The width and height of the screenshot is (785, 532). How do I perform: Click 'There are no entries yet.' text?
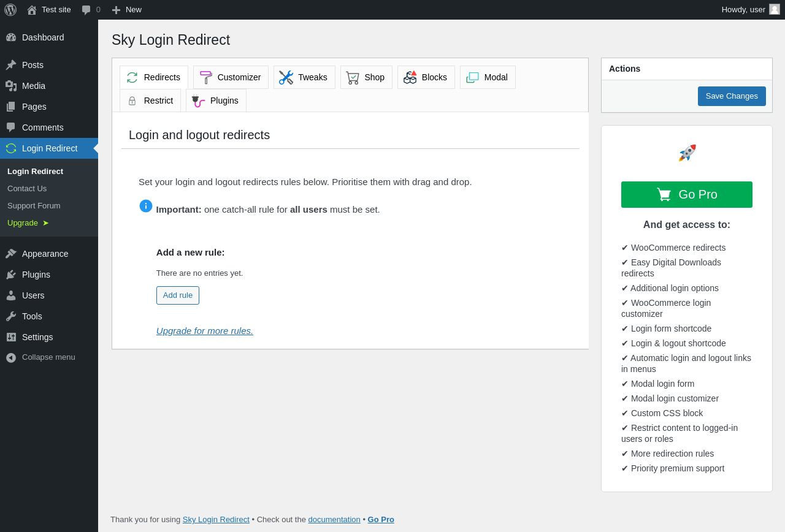click(199, 273)
